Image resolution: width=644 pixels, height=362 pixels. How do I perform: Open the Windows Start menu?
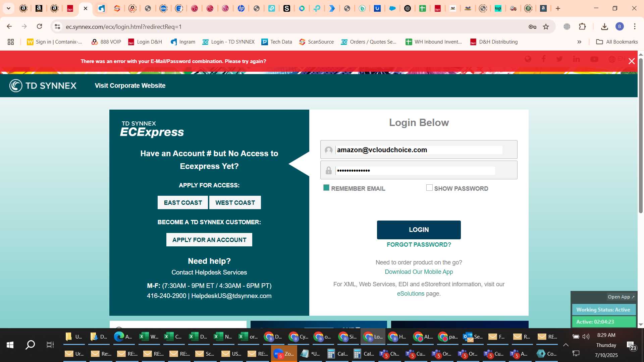[10, 345]
